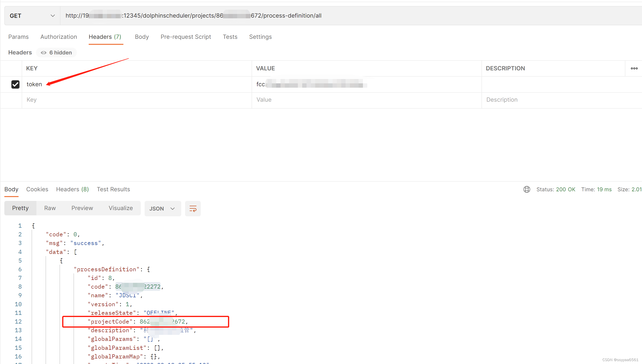This screenshot has width=642, height=364.
Task: Open the request Body tab
Action: [142, 37]
